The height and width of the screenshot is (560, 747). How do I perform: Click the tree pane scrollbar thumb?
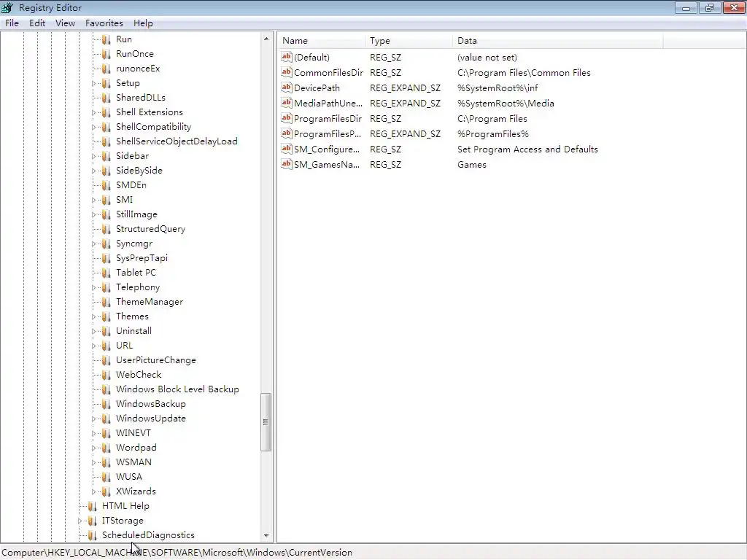click(266, 422)
